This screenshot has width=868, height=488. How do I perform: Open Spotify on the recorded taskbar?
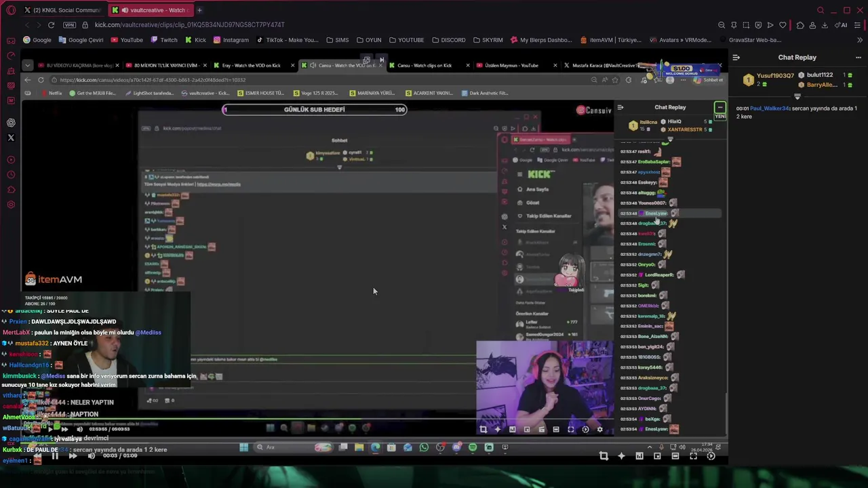[473, 447]
